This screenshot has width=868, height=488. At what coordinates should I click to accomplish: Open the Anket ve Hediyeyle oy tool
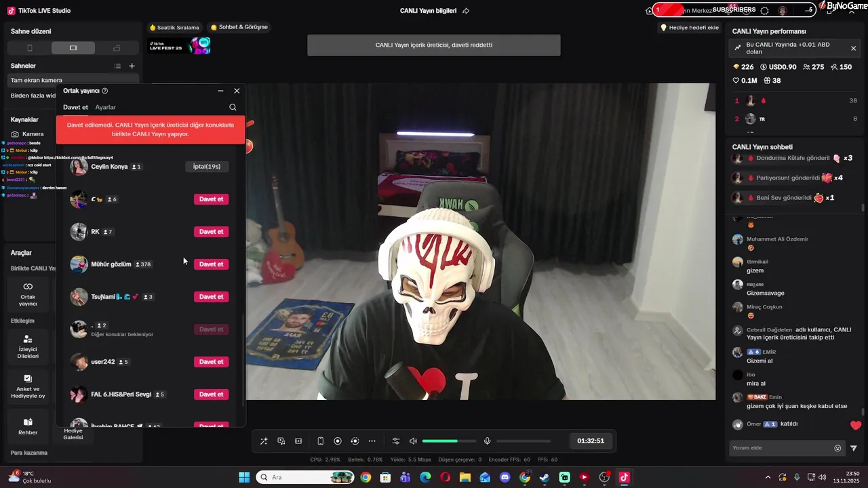pos(28,386)
